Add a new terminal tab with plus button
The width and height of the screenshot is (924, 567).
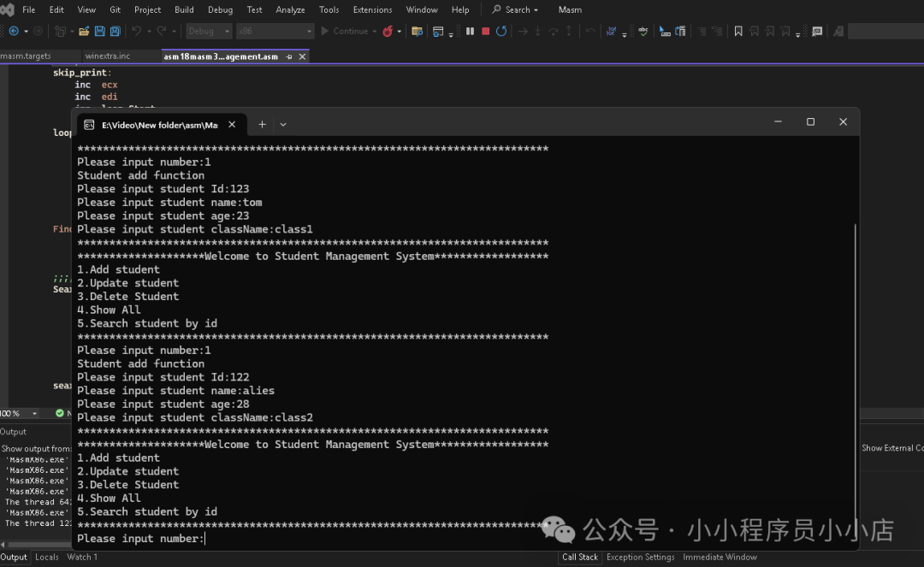click(263, 124)
